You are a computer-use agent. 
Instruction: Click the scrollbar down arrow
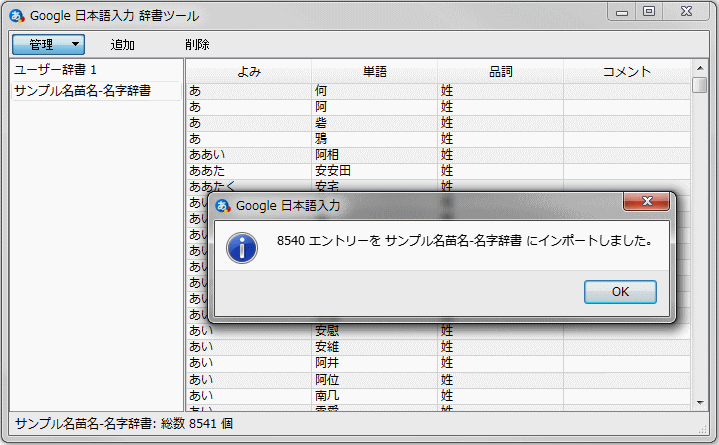[x=700, y=403]
